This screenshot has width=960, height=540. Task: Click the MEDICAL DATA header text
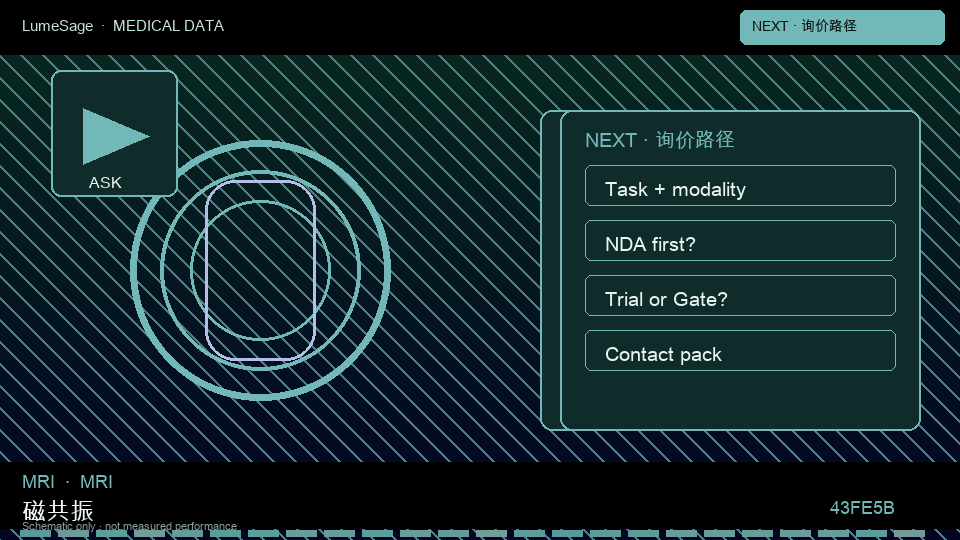(168, 26)
